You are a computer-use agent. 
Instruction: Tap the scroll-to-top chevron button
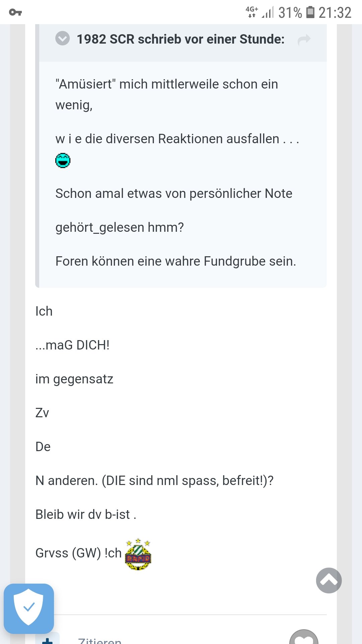(329, 580)
